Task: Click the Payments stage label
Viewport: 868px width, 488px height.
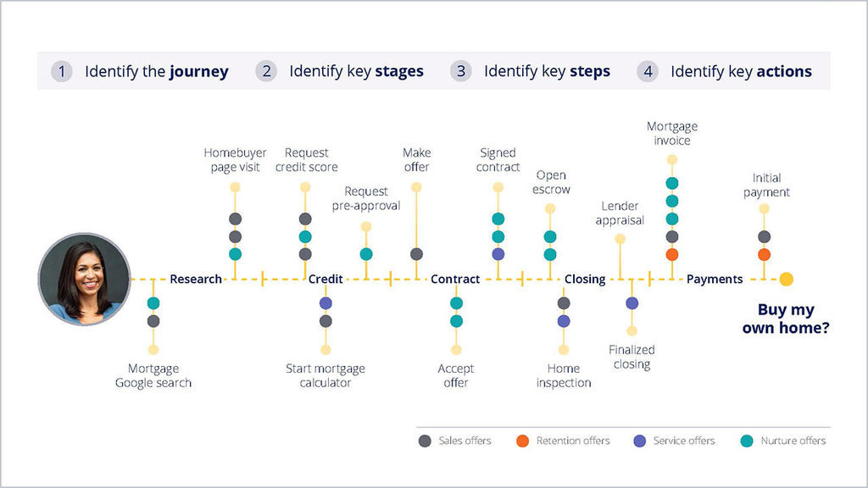Action: [x=715, y=279]
